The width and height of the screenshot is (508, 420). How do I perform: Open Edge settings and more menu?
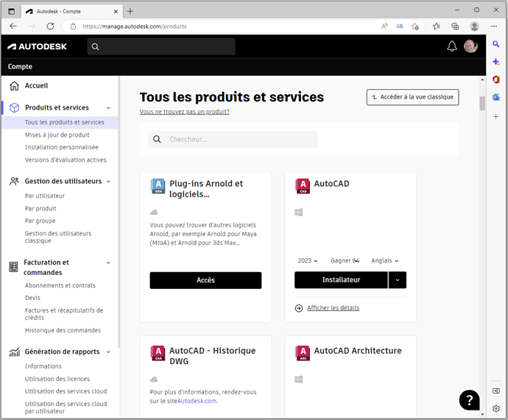[494, 26]
